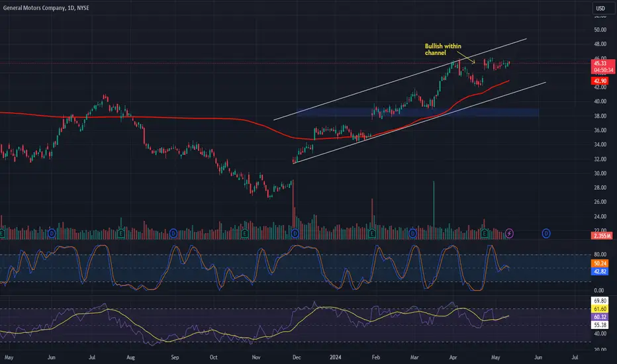Select the blue horizontal support zone rectangle
Viewport: 617px width, 364px height.
coord(418,112)
